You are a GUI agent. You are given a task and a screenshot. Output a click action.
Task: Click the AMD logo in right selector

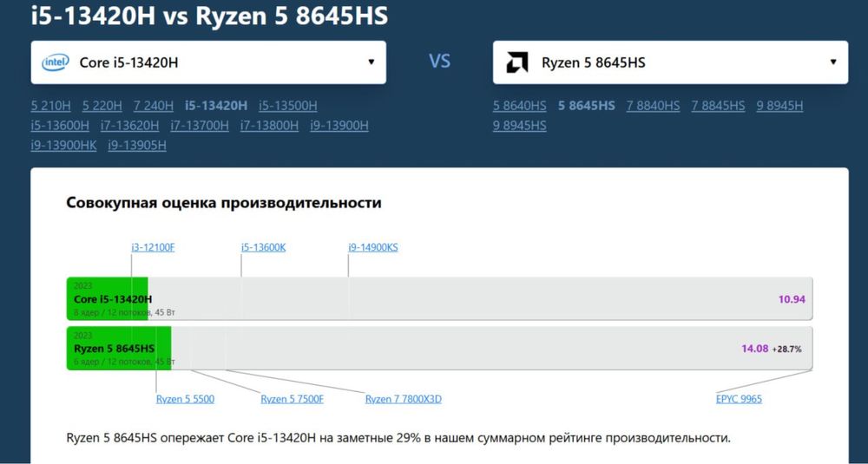pyautogui.click(x=517, y=62)
